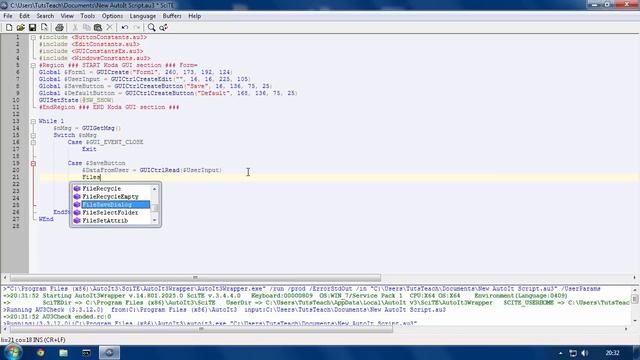Click the output pane horizontal scrollbar thumb
The height and width of the screenshot is (360, 640).
coord(201,329)
